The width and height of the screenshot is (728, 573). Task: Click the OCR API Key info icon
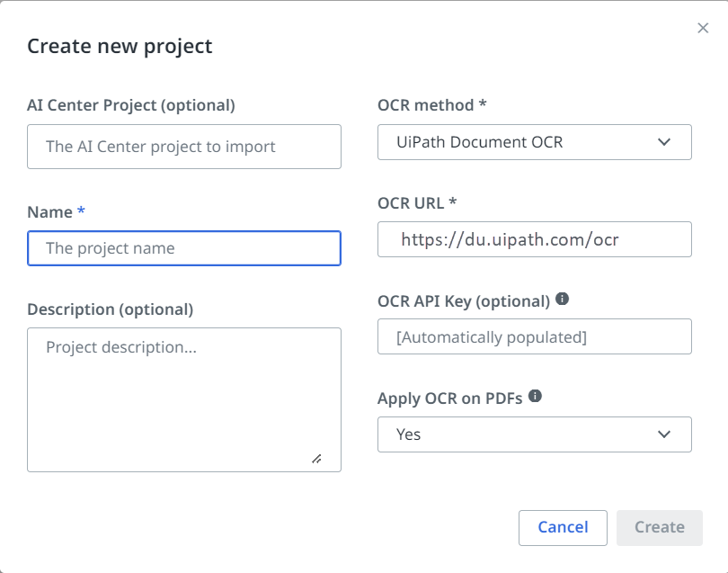[562, 299]
